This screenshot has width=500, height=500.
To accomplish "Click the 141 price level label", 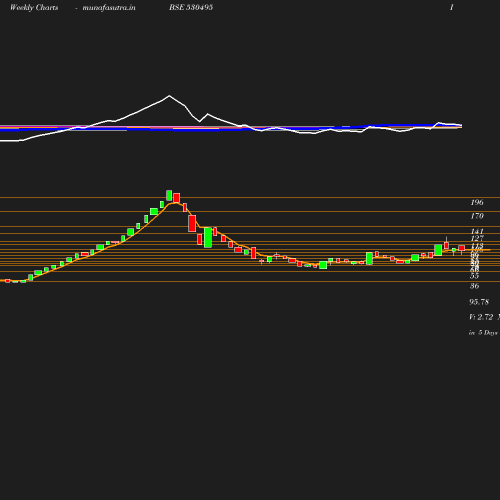I will tap(477, 231).
